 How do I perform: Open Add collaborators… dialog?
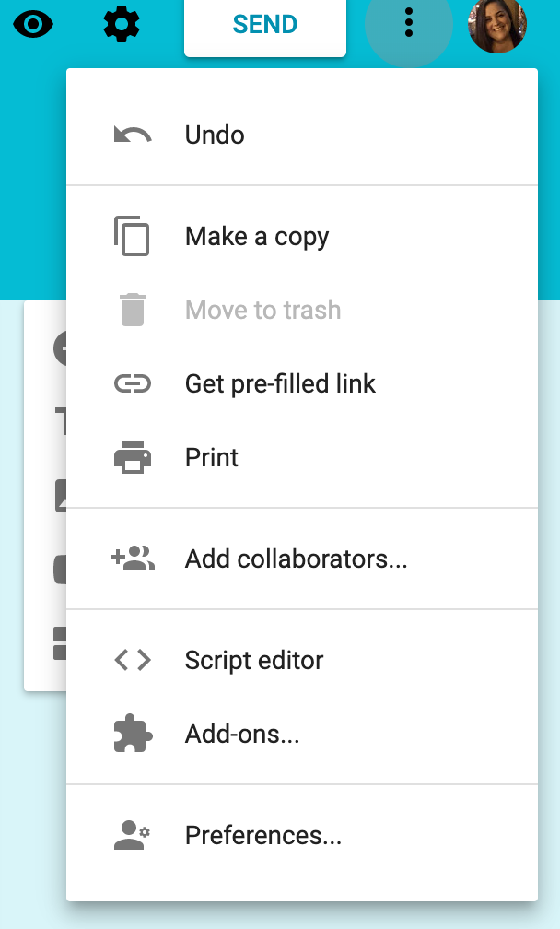point(302,559)
